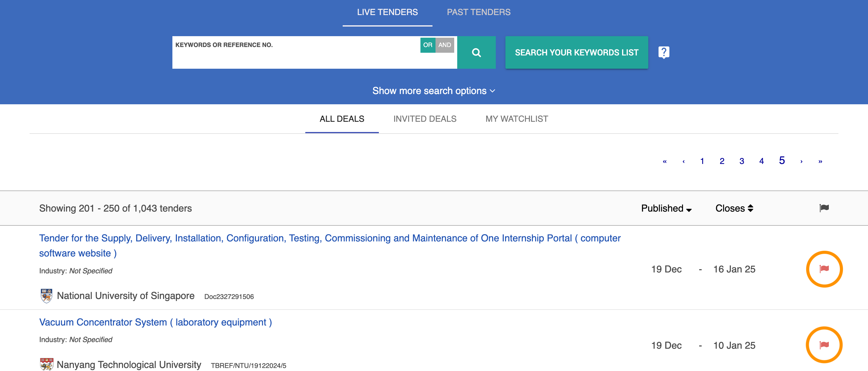
Task: Go to previous page with the single left arrow
Action: click(x=683, y=162)
